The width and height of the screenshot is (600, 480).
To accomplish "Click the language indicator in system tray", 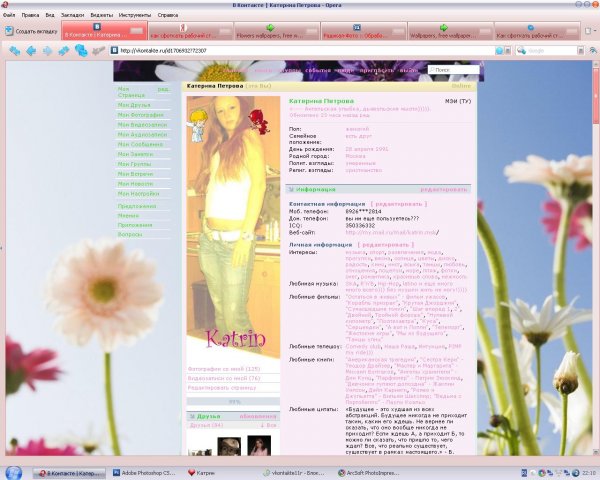I will 524,473.
